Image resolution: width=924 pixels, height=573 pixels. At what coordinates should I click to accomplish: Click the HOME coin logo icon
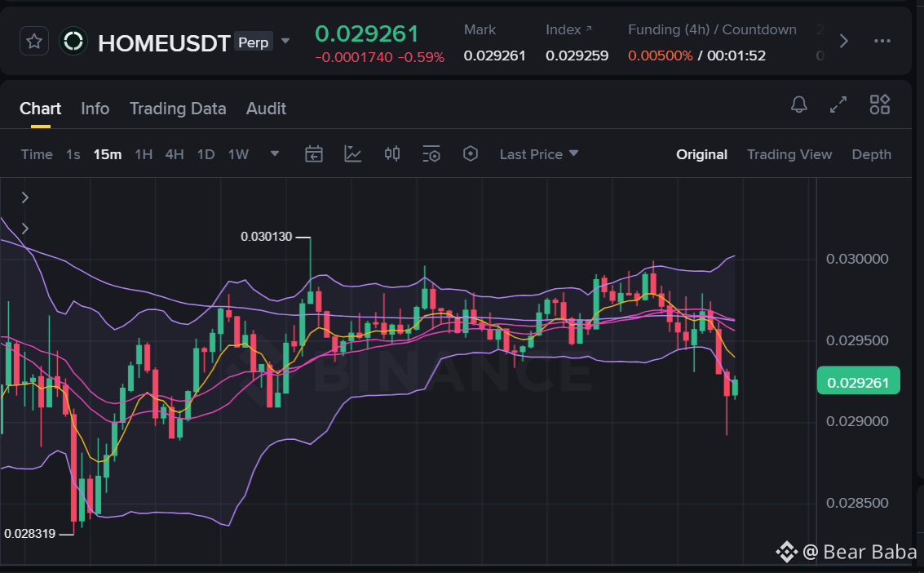coord(73,42)
